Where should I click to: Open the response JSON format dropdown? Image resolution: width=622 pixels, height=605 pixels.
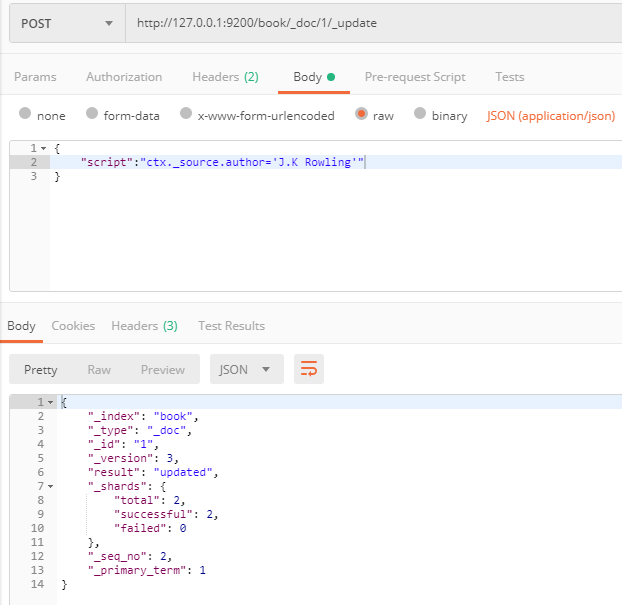click(x=247, y=369)
